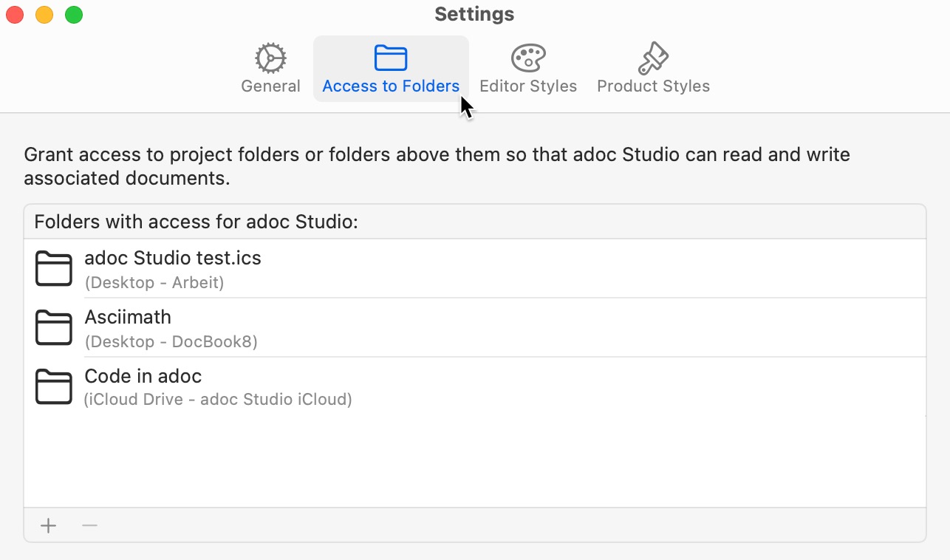The width and height of the screenshot is (950, 560).
Task: Minimize Settings window with yellow button
Action: point(44,15)
